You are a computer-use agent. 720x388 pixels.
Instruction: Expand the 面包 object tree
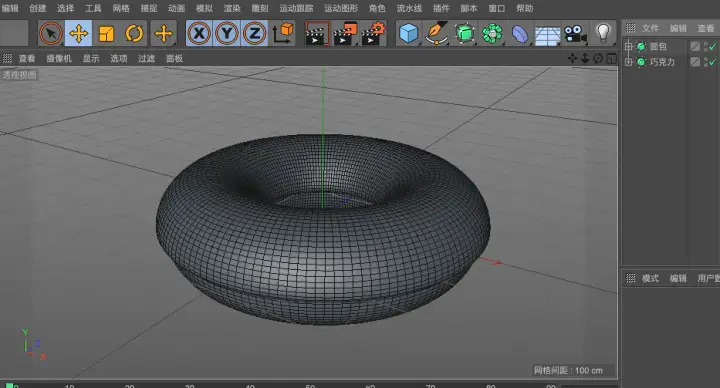[x=629, y=46]
